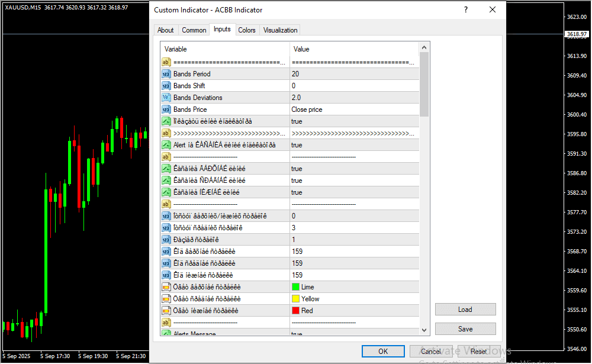The width and height of the screenshot is (592, 364).
Task: Open the Close price dropdown value
Action: [307, 109]
